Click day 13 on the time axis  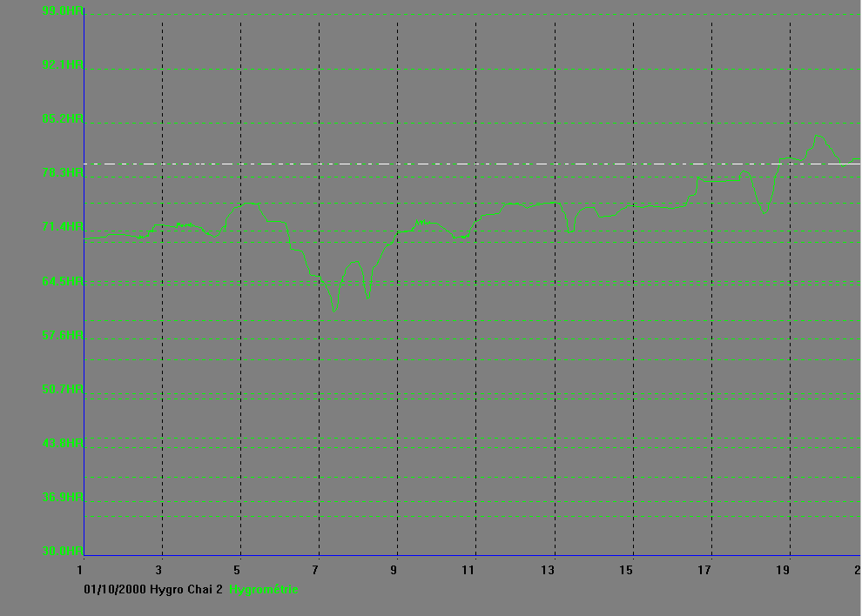(548, 570)
